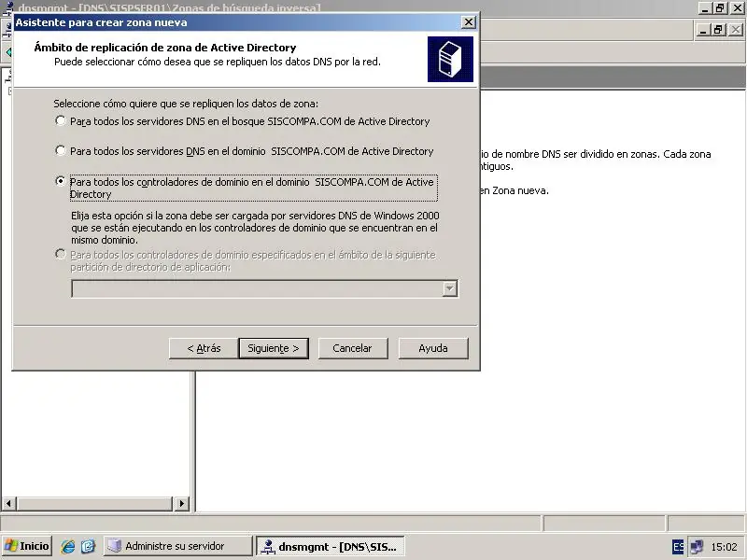Click the ES language indicator in tray
The width and height of the screenshot is (747, 560).
[678, 547]
